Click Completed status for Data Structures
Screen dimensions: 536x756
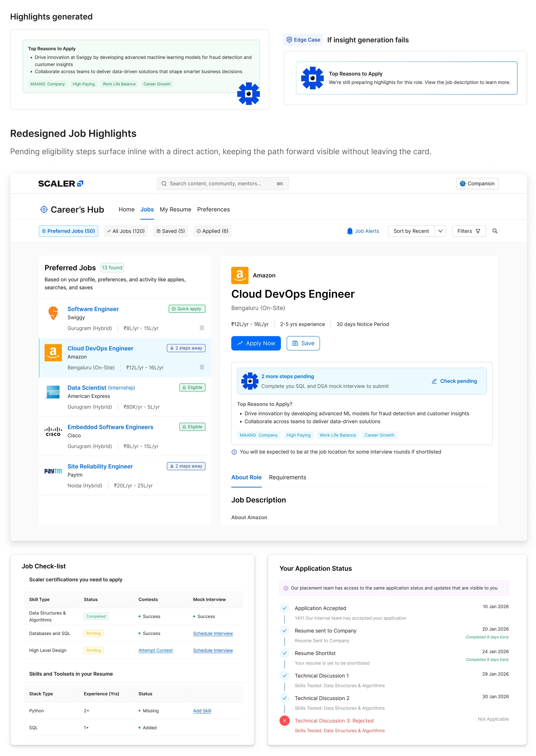(x=96, y=616)
